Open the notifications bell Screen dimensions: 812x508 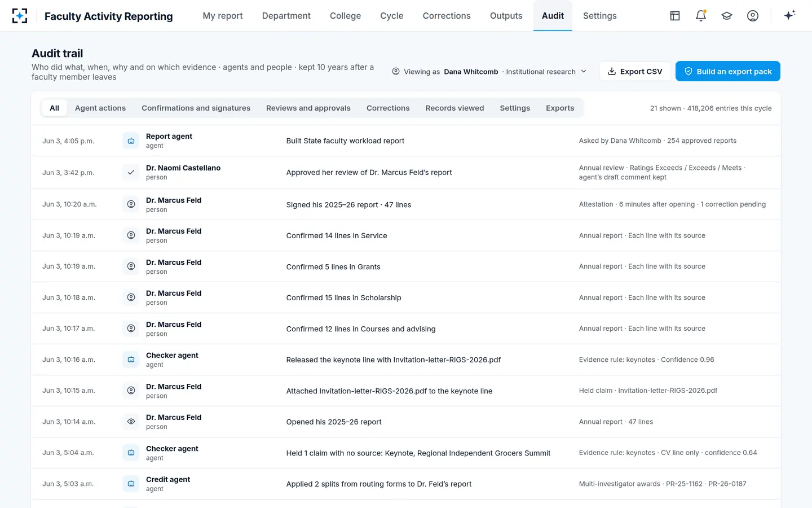click(701, 16)
